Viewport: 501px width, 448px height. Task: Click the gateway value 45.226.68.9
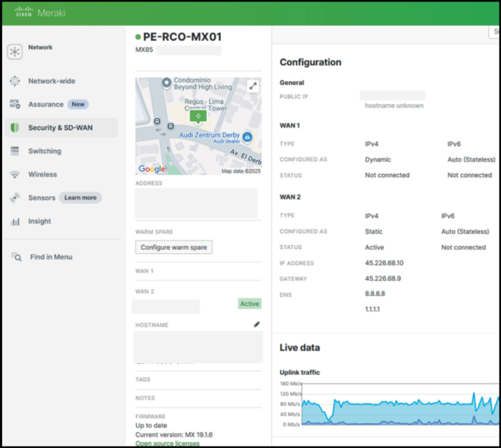click(383, 278)
